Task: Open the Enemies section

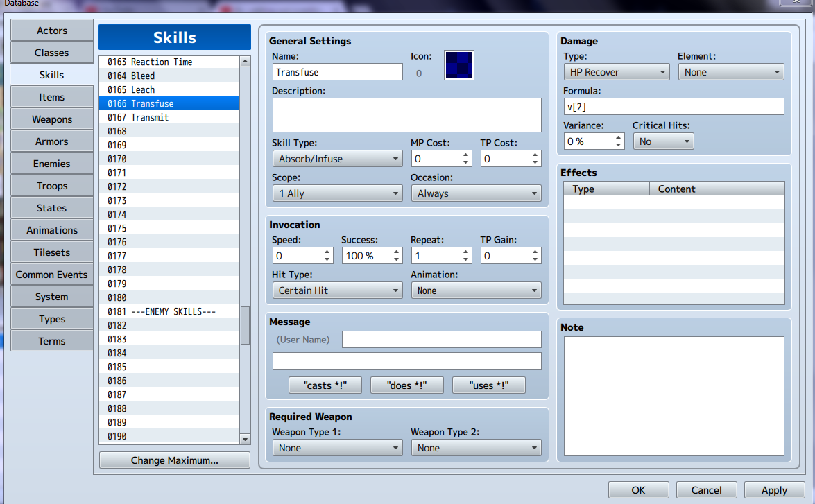Action: pos(51,163)
